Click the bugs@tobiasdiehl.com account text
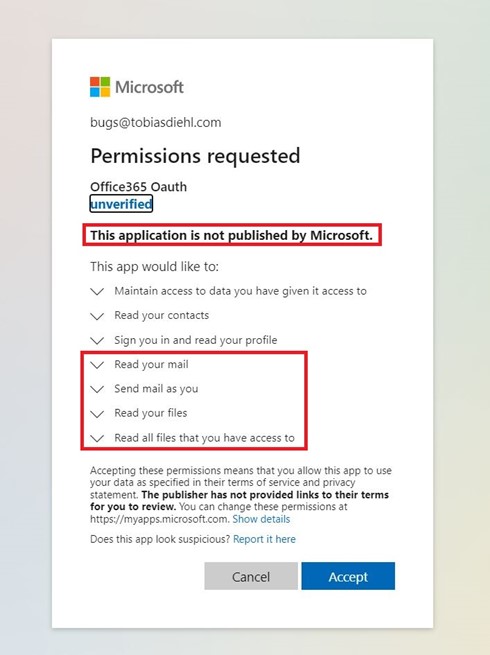 point(156,122)
